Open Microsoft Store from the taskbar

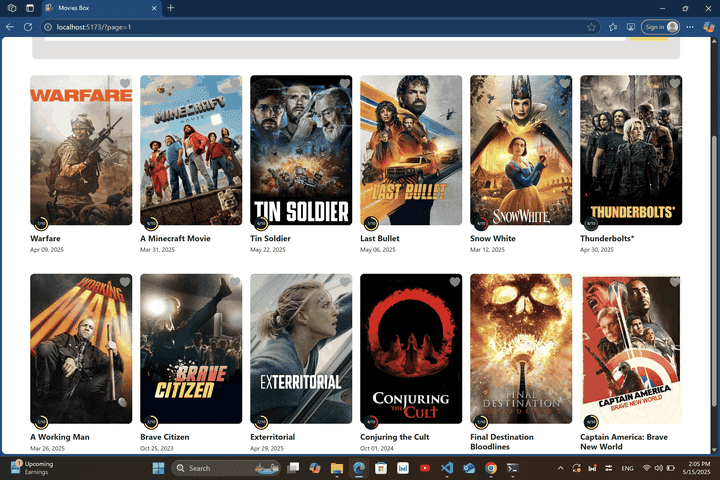tap(381, 468)
